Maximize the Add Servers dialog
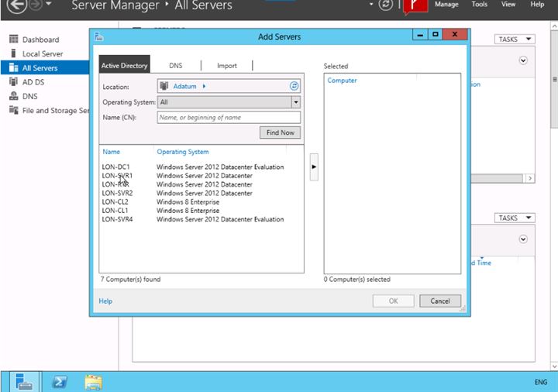 pos(436,35)
